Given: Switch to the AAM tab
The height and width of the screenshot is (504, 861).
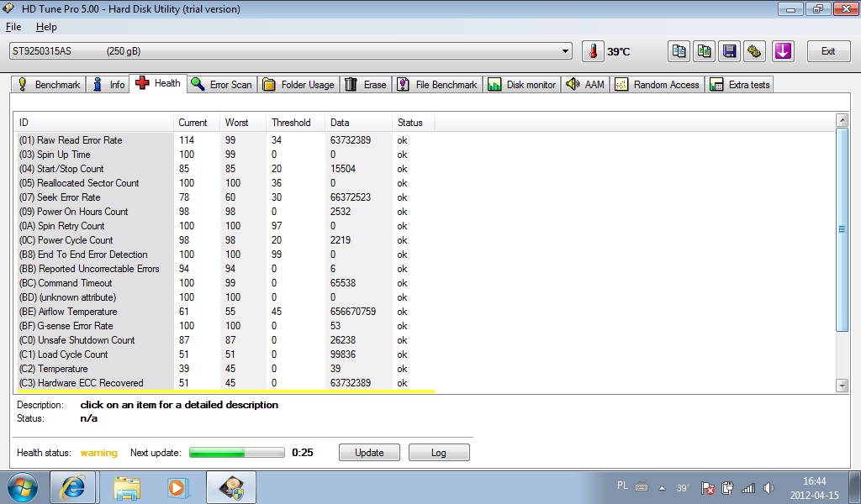Looking at the screenshot, I should click(585, 85).
